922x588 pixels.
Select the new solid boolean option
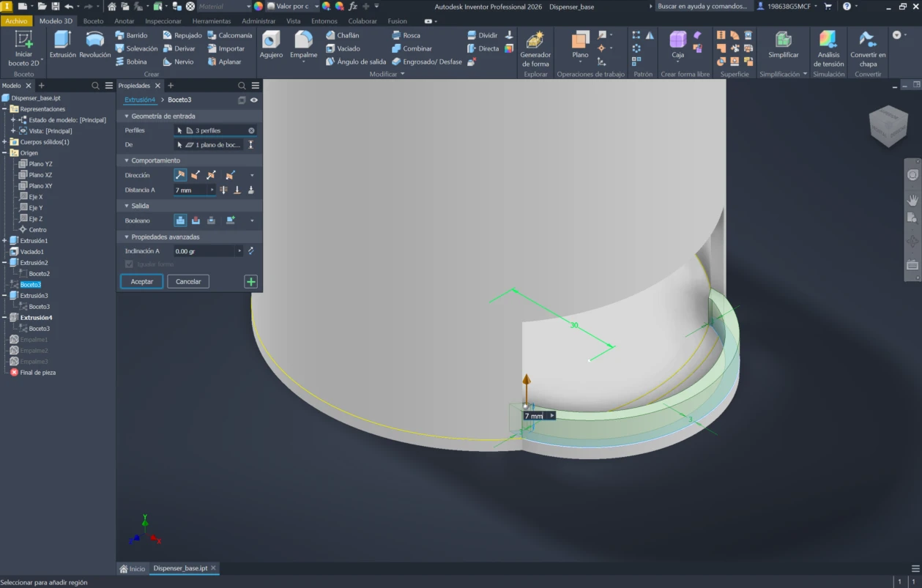click(230, 220)
